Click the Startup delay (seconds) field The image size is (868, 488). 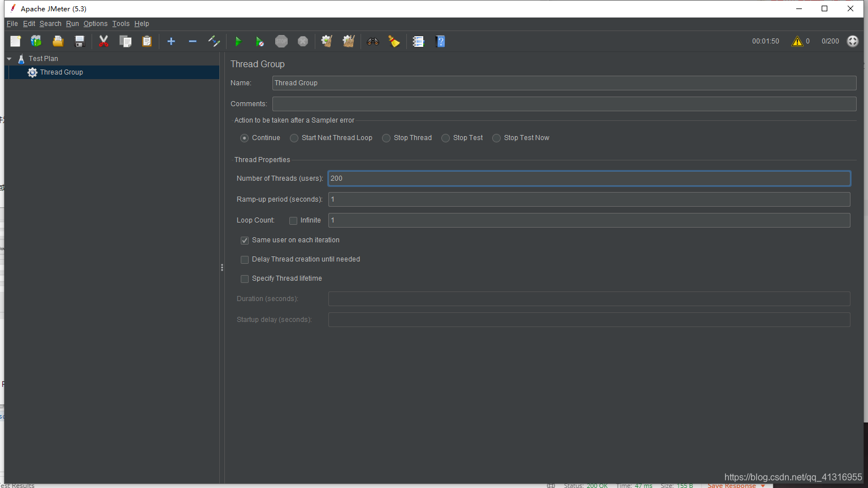(589, 320)
